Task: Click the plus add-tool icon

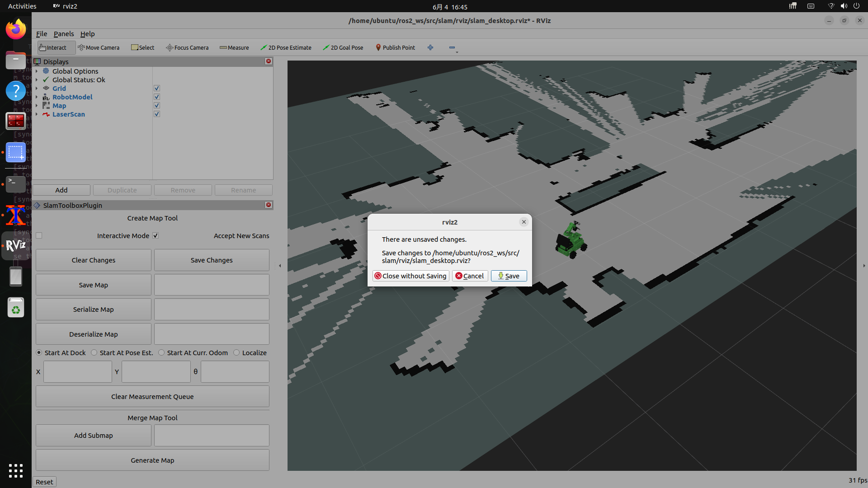Action: 430,47
